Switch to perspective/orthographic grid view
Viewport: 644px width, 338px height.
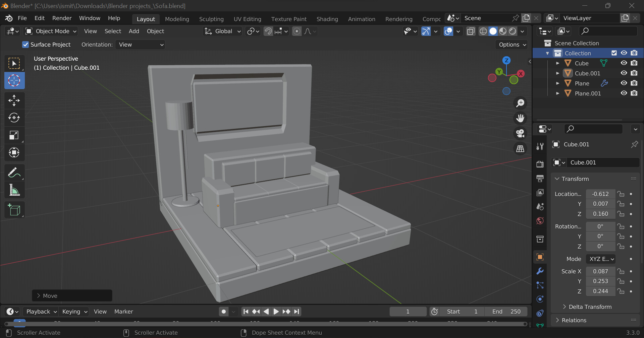(520, 148)
